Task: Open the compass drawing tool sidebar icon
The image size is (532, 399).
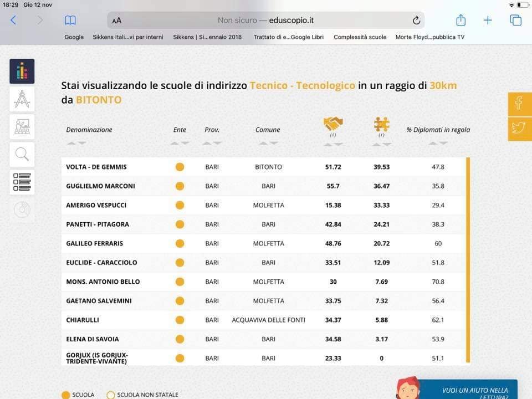Action: (x=22, y=99)
